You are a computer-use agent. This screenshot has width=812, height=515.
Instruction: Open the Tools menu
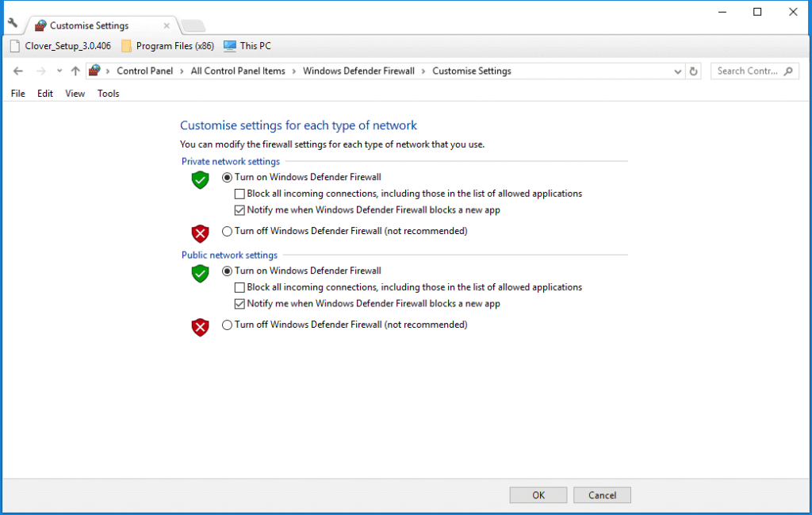point(109,94)
